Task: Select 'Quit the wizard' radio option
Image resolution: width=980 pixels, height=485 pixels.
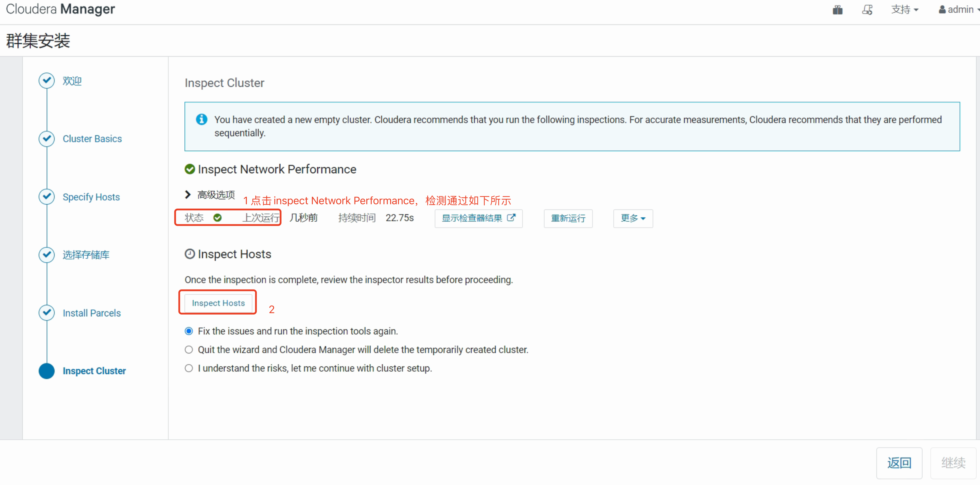Action: click(x=189, y=350)
